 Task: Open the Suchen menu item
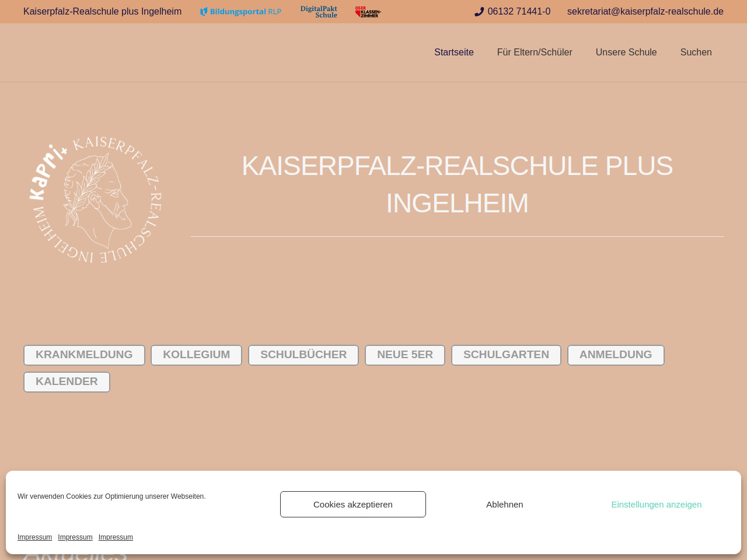[696, 52]
